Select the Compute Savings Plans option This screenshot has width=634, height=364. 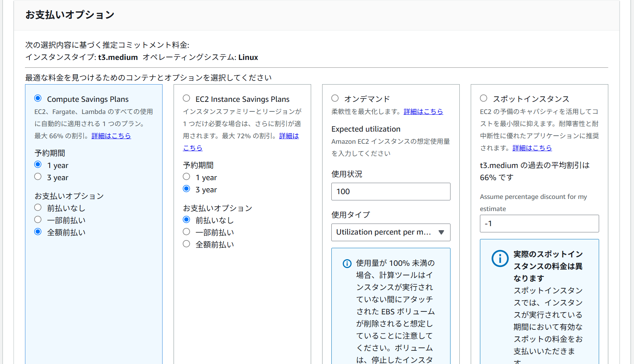[38, 98]
